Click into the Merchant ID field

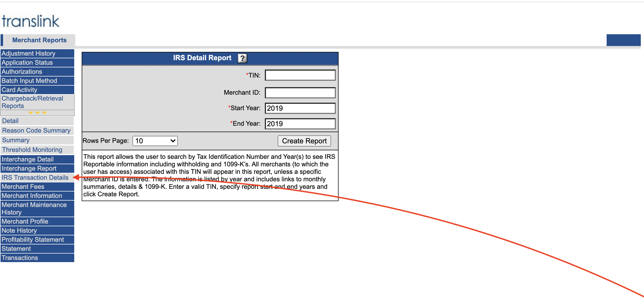coord(300,93)
